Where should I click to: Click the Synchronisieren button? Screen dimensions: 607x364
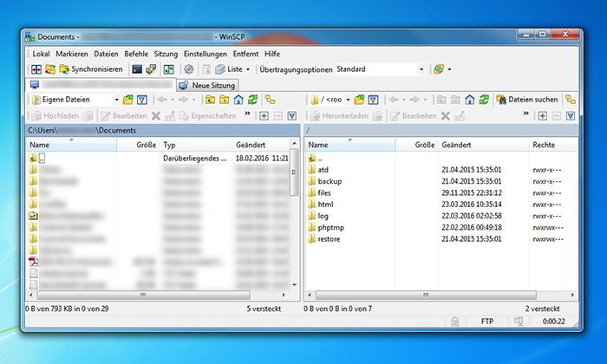click(91, 69)
